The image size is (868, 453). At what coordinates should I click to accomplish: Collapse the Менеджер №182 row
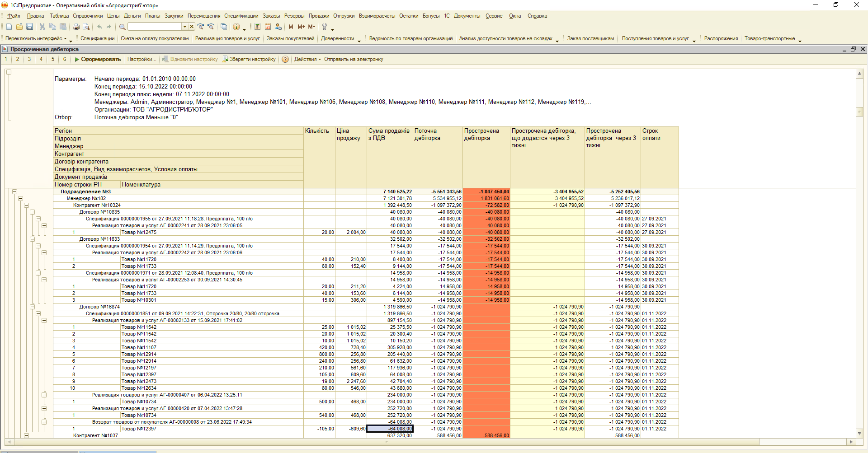pos(20,198)
